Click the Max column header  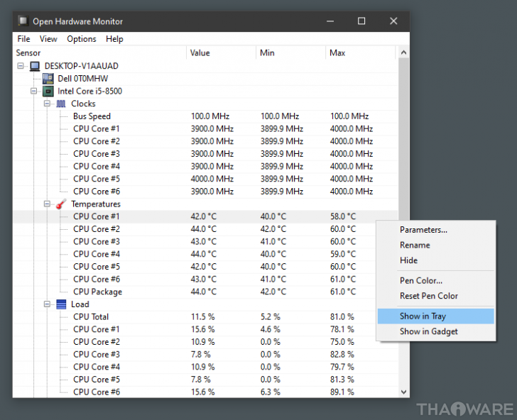[x=360, y=52]
